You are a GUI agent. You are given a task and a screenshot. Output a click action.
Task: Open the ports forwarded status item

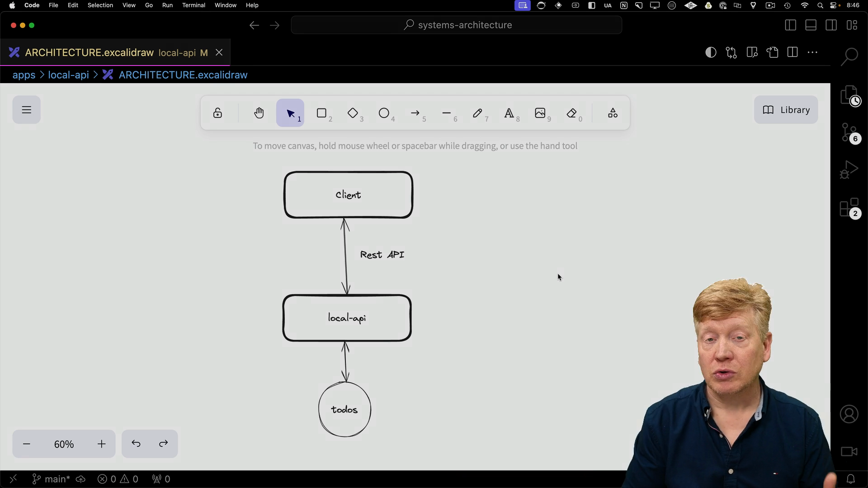point(161,479)
